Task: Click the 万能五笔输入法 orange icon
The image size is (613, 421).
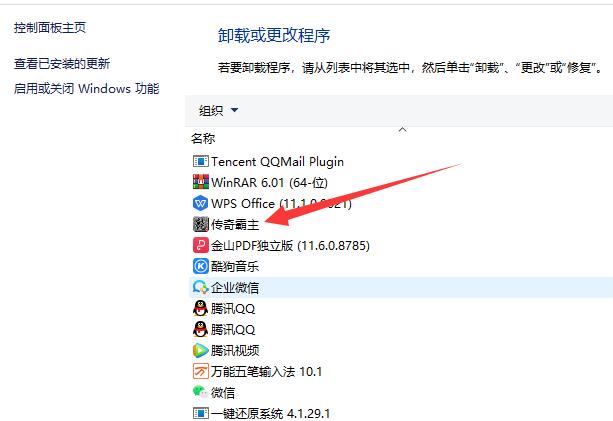Action: [x=201, y=371]
